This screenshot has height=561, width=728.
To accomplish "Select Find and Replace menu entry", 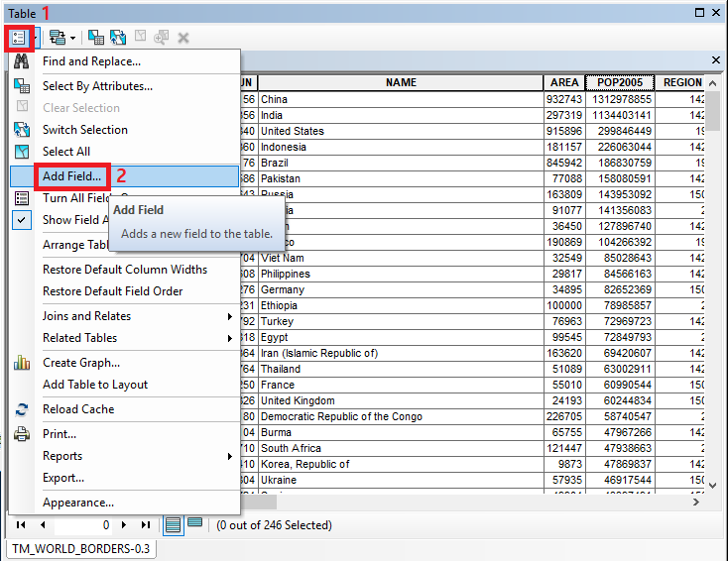I will (91, 61).
